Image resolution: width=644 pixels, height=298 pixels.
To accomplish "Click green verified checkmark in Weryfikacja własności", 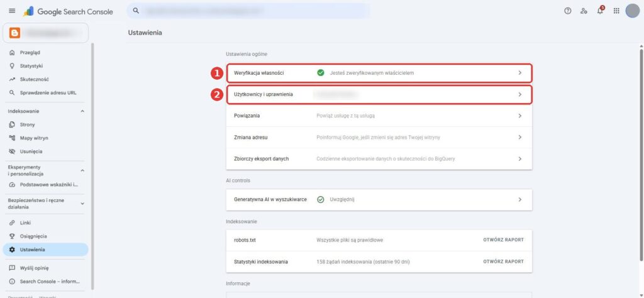I will pos(321,73).
